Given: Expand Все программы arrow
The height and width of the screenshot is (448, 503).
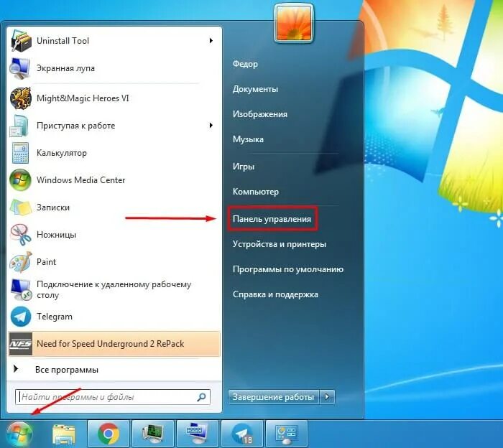Looking at the screenshot, I should 15,369.
